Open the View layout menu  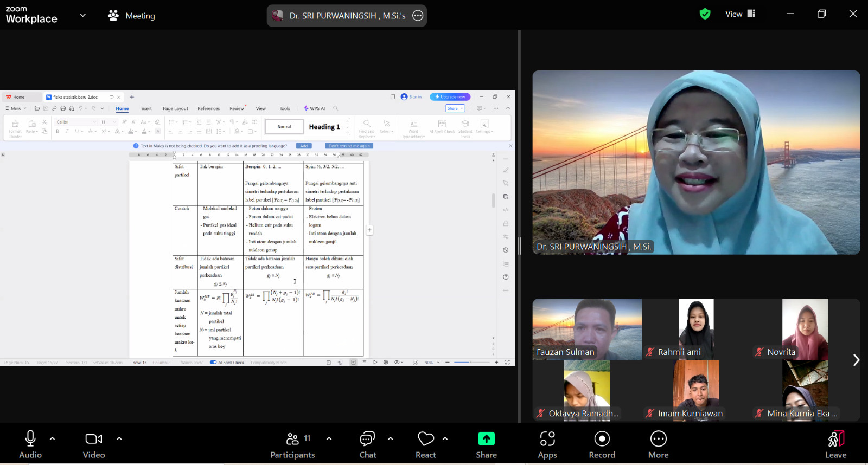click(x=740, y=14)
